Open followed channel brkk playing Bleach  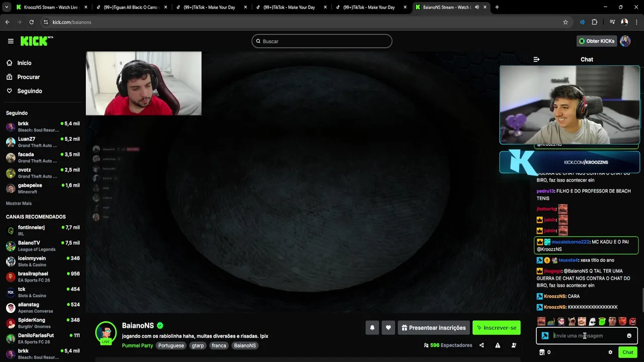coord(43,127)
